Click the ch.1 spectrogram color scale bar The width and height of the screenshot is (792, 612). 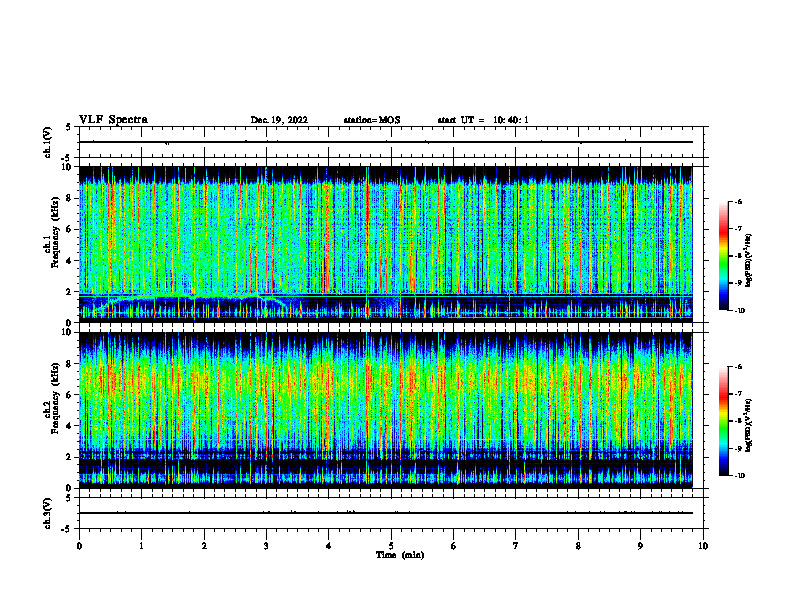pyautogui.click(x=724, y=256)
